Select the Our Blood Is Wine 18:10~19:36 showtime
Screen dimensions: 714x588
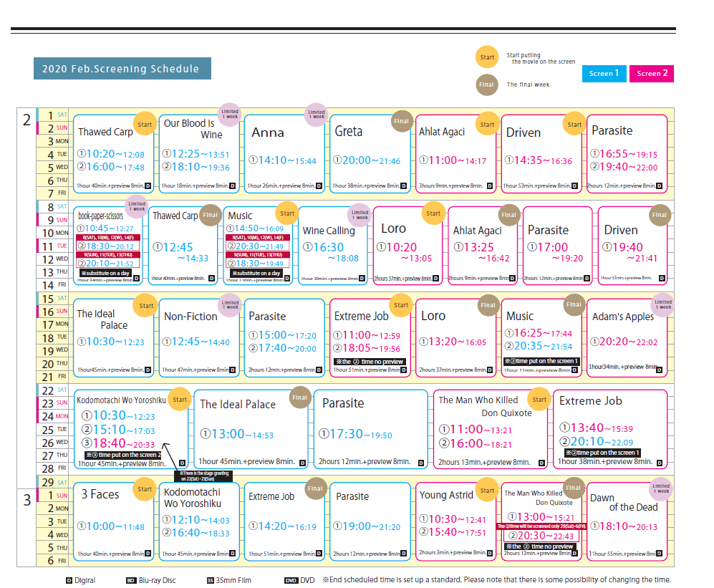pyautogui.click(x=196, y=167)
